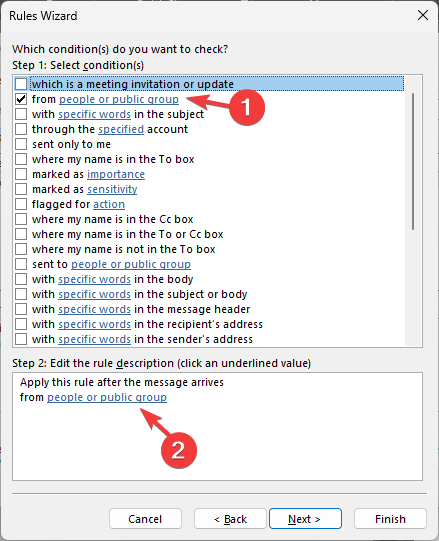Image resolution: width=439 pixels, height=541 pixels.
Task: Open 'people or public group' link in Step 2
Action: point(107,397)
